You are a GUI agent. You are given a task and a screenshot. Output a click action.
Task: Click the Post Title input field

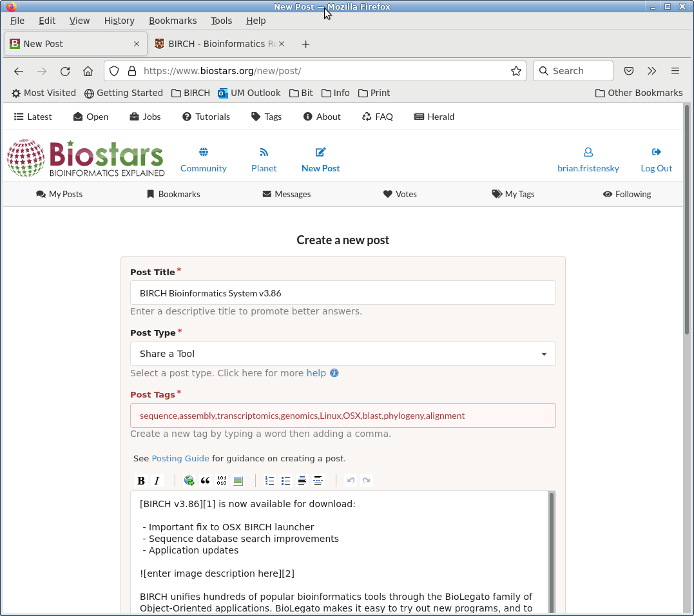pos(343,293)
